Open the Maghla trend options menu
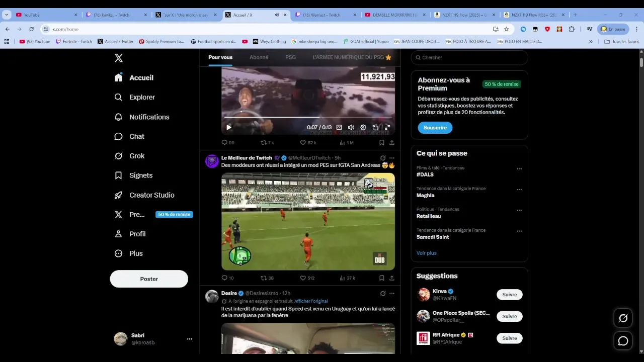Image resolution: width=644 pixels, height=362 pixels. [x=519, y=190]
